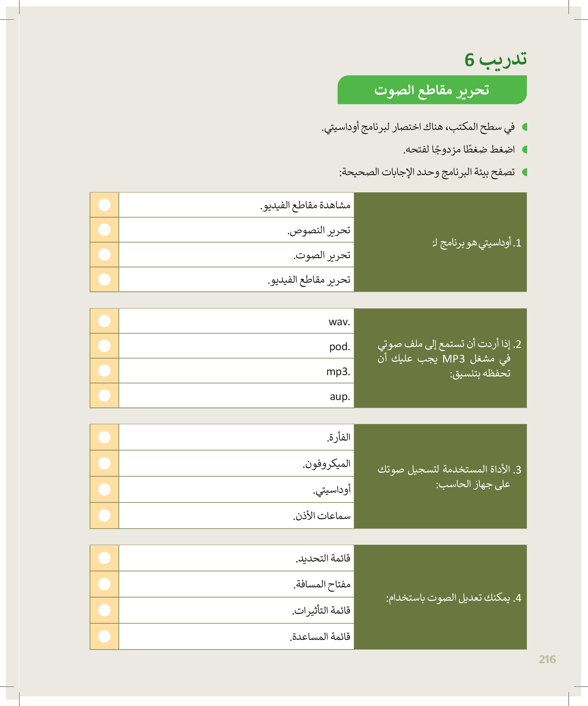This screenshot has width=588, height=706.
Task: Click the تدريب 6 heading
Action: click(x=495, y=60)
